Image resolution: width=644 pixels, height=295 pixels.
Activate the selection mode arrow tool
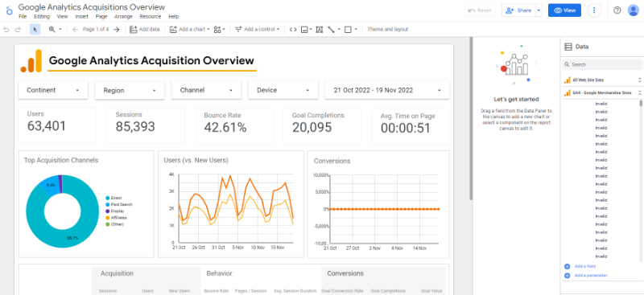coord(35,30)
